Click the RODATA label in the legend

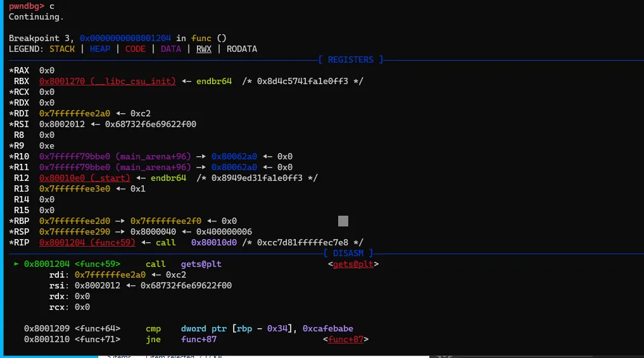(x=242, y=49)
